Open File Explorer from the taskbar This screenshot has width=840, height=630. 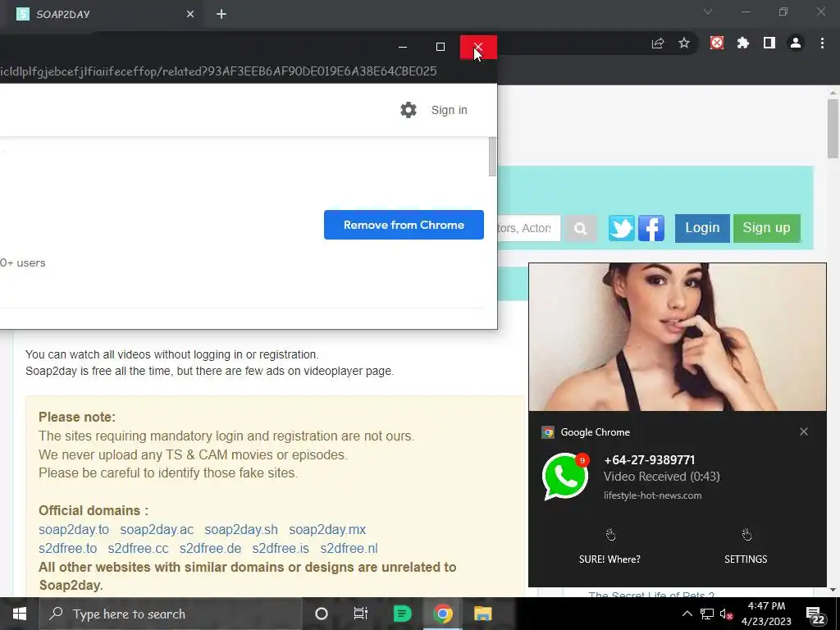click(x=482, y=614)
